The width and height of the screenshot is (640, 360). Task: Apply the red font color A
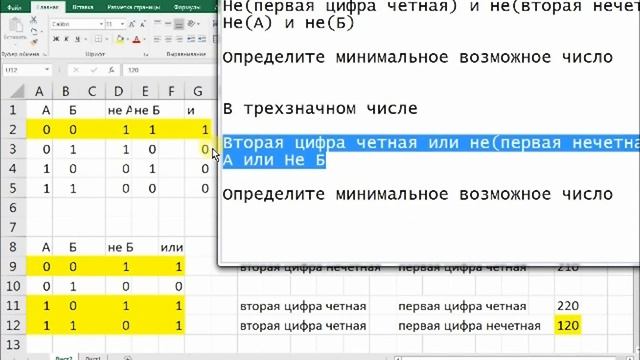coord(136,39)
